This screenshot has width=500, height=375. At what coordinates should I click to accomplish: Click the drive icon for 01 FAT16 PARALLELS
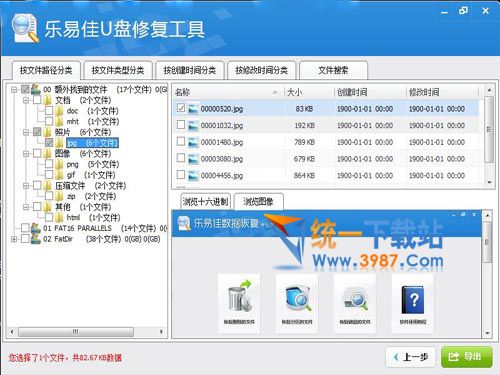[36, 228]
